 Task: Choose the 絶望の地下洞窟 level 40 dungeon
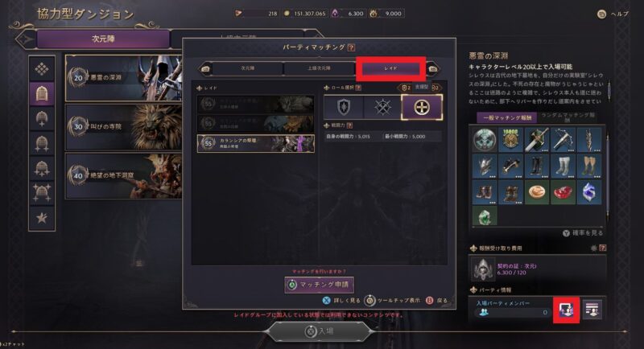point(123,176)
